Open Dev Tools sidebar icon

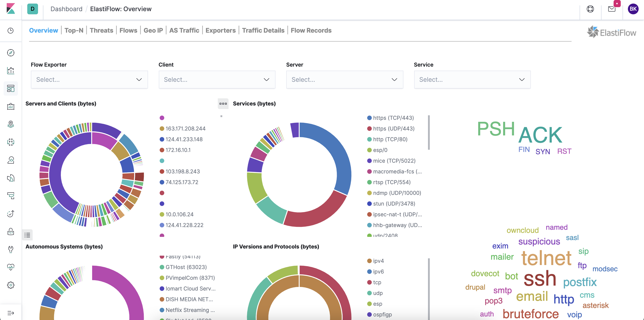(11, 250)
